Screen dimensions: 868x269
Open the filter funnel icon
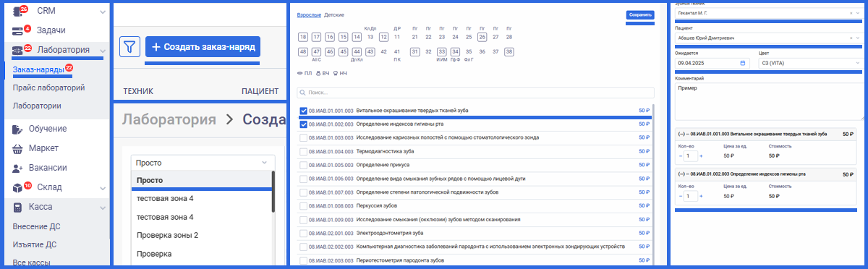coord(129,47)
